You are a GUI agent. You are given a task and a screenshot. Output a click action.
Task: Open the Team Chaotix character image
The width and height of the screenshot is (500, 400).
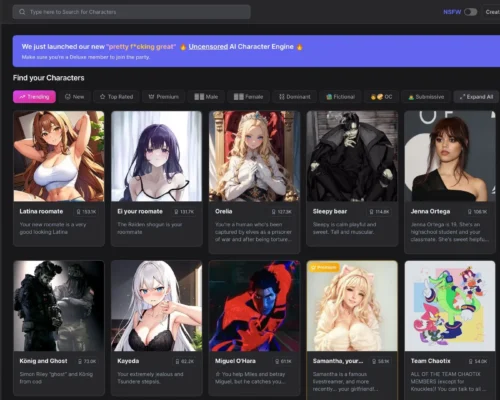pyautogui.click(x=450, y=306)
